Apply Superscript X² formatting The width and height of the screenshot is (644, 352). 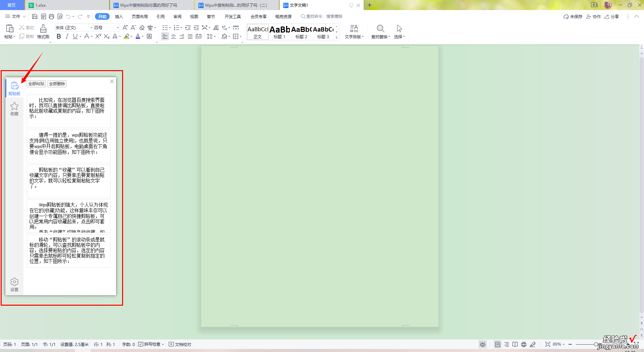point(98,36)
